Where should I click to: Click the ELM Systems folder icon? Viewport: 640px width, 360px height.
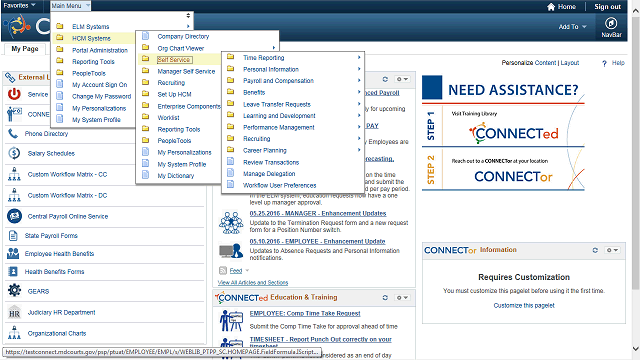tap(60, 26)
